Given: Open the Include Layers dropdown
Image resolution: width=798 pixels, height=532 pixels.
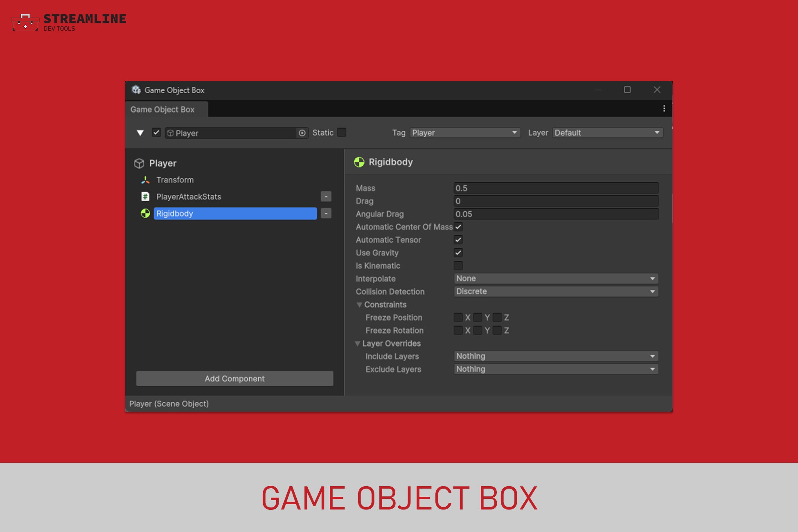Looking at the screenshot, I should (x=556, y=356).
